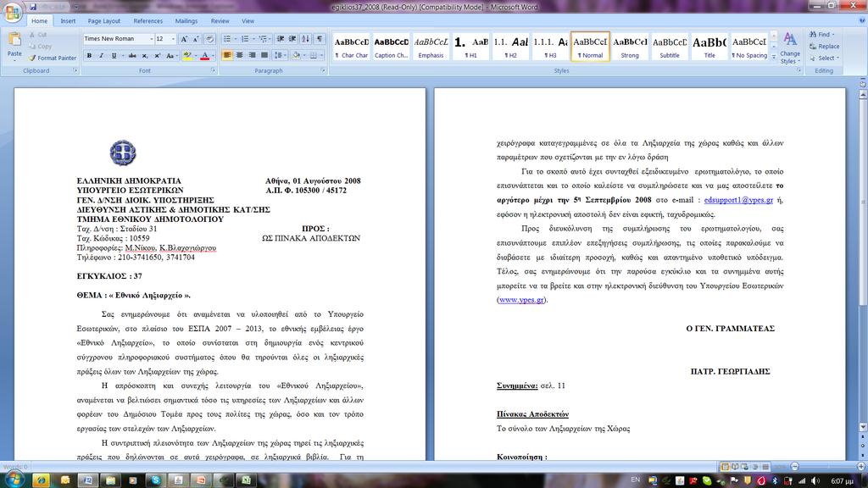The image size is (868, 488).
Task: Toggle Show/Hide paragraph marks
Action: [320, 39]
